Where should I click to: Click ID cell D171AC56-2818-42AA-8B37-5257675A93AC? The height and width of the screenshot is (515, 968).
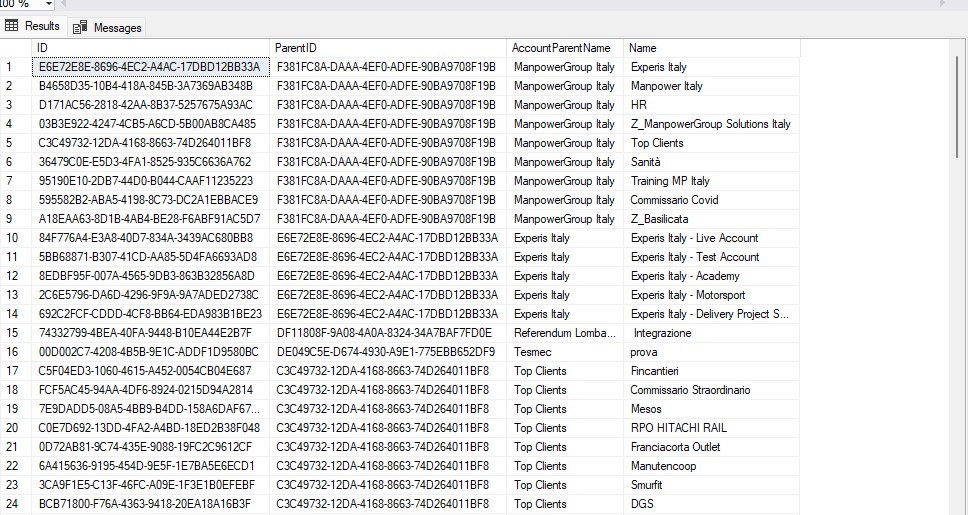[x=151, y=105]
